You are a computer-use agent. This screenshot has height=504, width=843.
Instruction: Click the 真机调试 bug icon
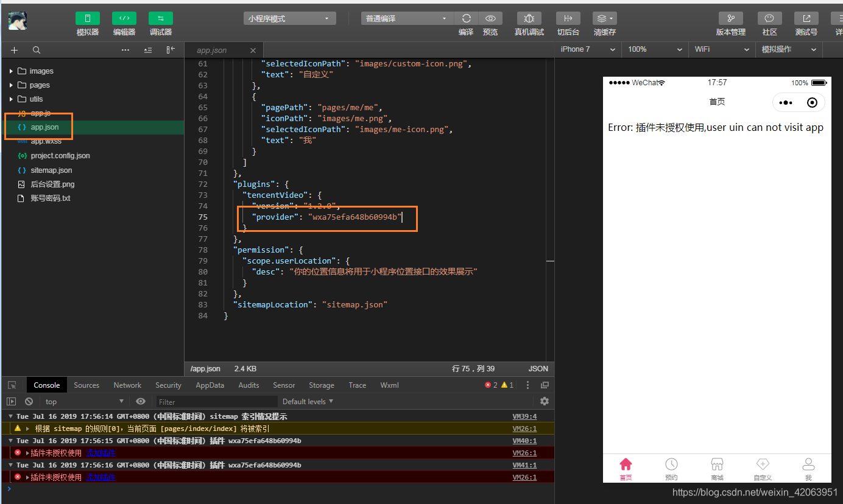click(529, 18)
